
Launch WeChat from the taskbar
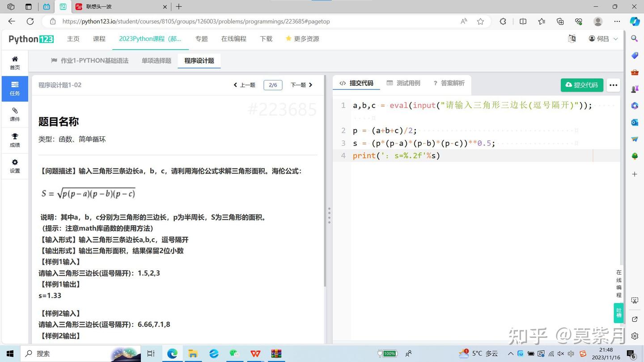pos(234,354)
